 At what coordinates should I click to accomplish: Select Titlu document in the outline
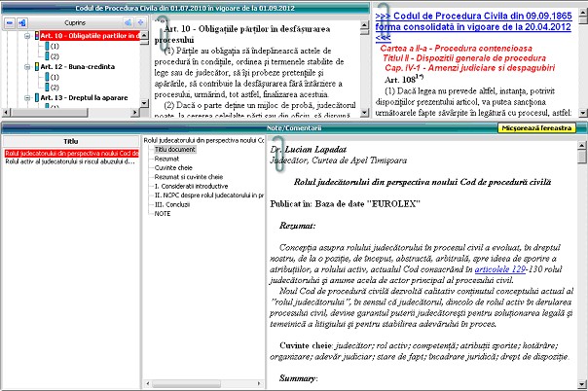(175, 150)
